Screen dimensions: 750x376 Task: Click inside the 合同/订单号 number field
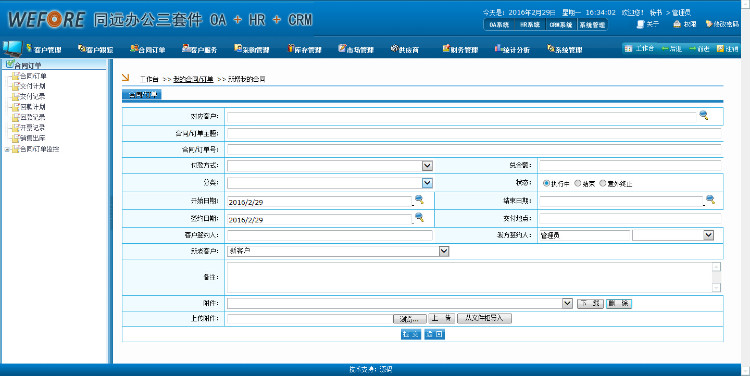(x=474, y=150)
